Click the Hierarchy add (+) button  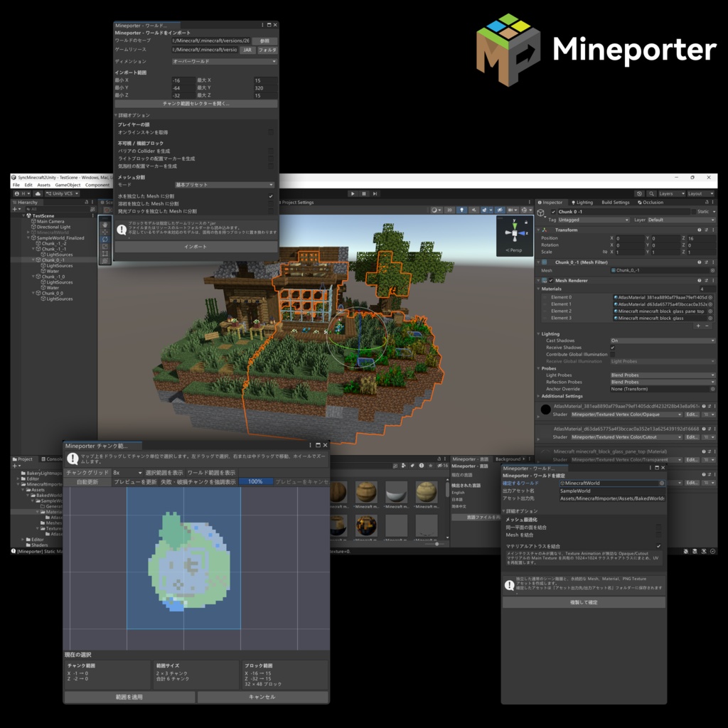point(14,209)
